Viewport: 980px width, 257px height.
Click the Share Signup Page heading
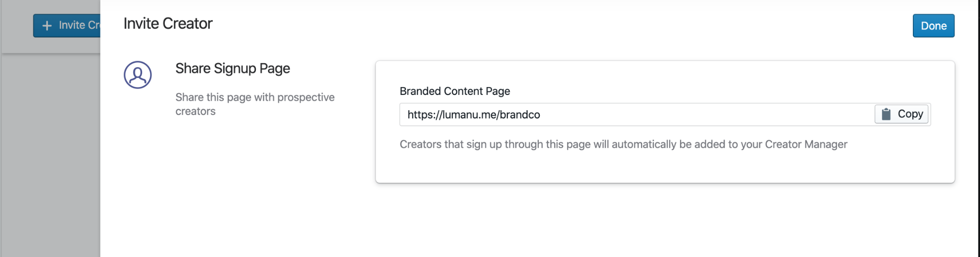(232, 69)
